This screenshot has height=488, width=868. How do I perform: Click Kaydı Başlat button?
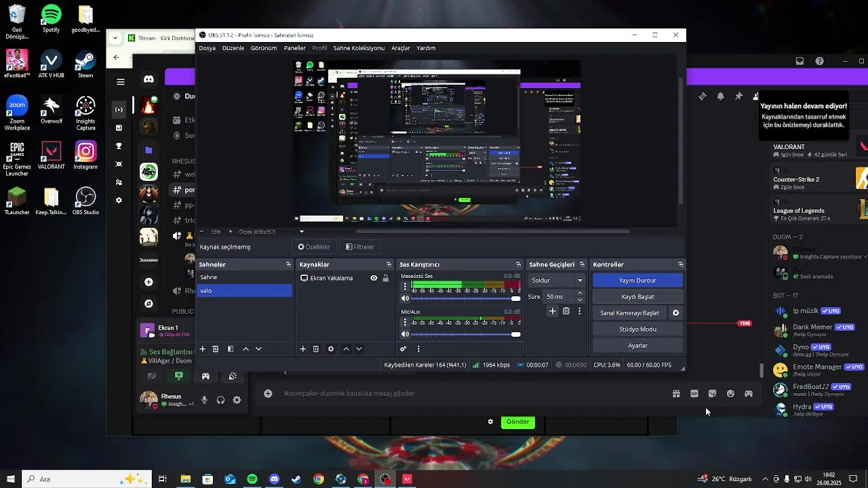click(x=637, y=297)
